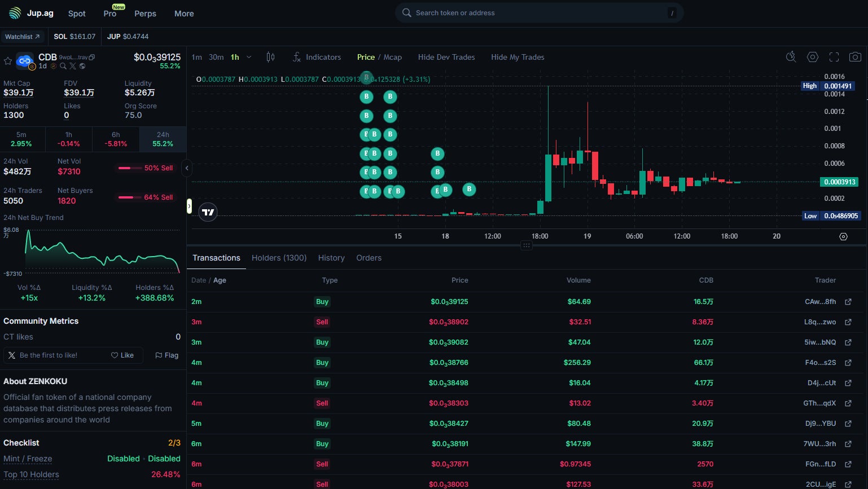
Task: Click the Like button
Action: pos(122,355)
